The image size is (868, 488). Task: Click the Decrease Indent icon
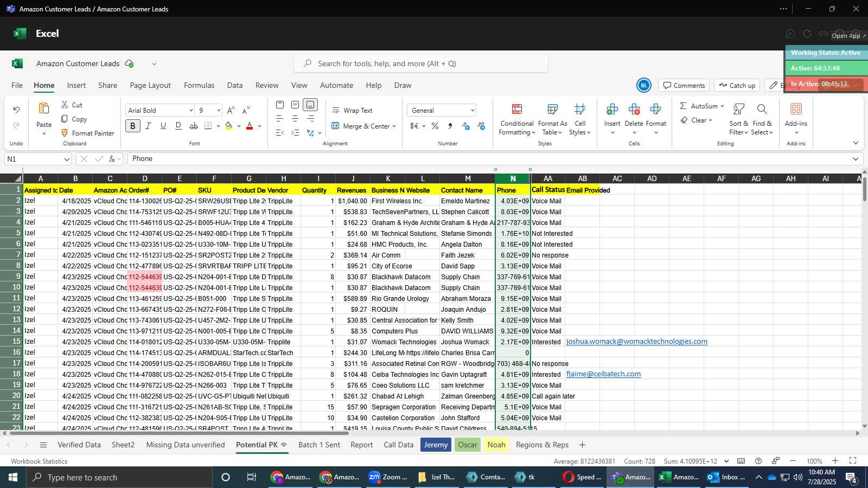click(280, 133)
